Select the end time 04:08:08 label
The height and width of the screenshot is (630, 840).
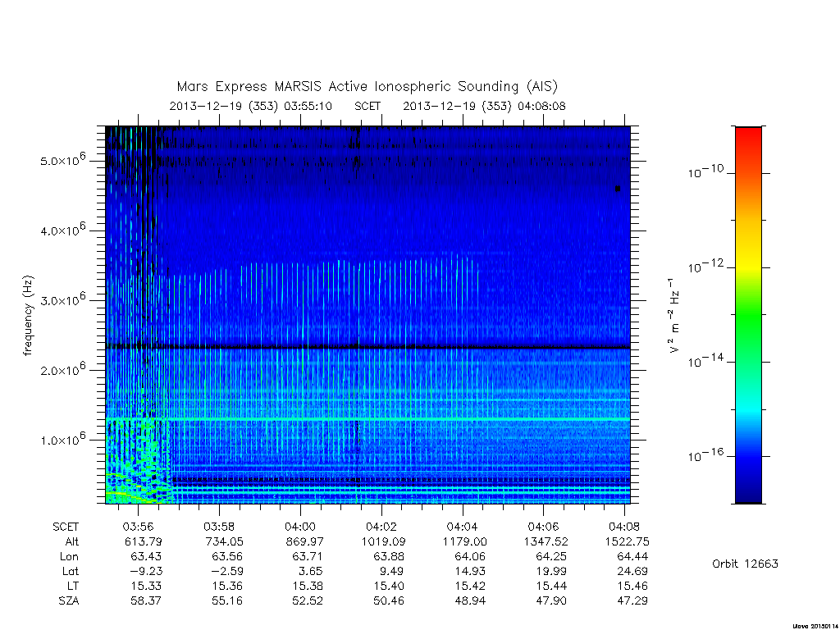541,106
